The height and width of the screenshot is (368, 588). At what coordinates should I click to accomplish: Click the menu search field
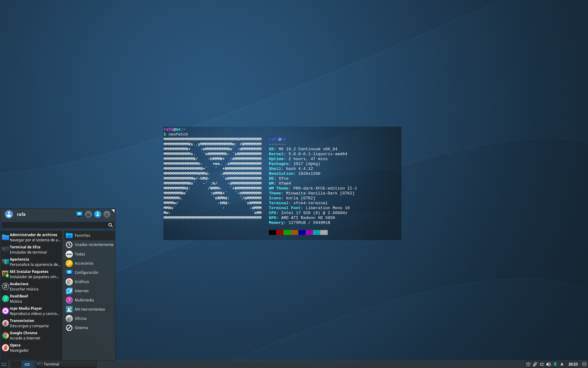57,225
